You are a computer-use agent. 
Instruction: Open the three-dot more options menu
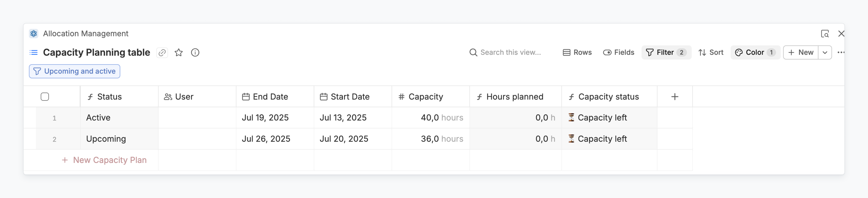[841, 53]
